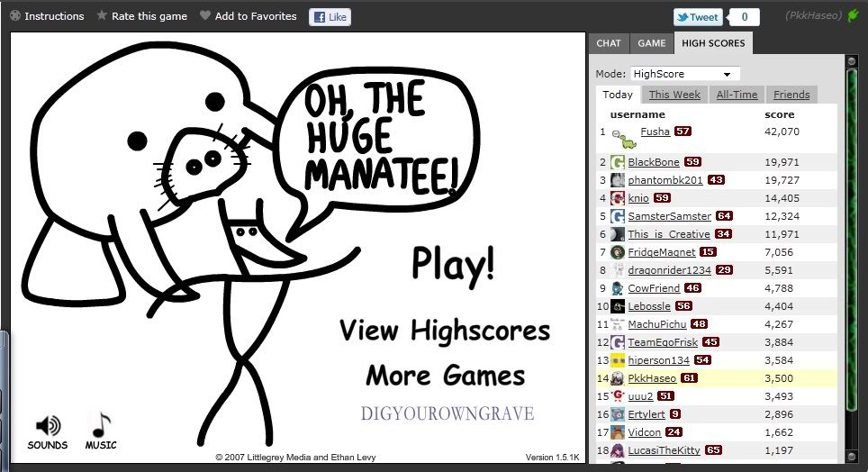The image size is (868, 472).
Task: Click PkkHaseo's avatar in score list
Action: (617, 378)
